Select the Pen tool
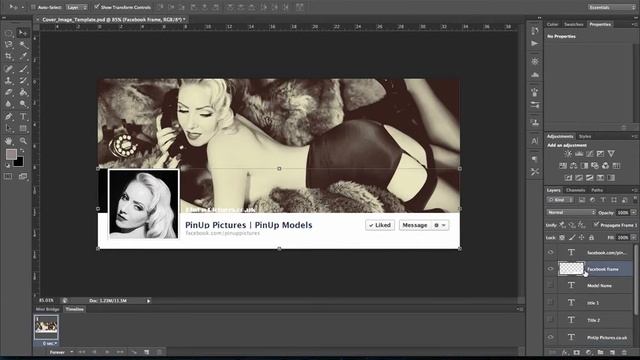This screenshot has height=360, width=640. tap(9, 117)
